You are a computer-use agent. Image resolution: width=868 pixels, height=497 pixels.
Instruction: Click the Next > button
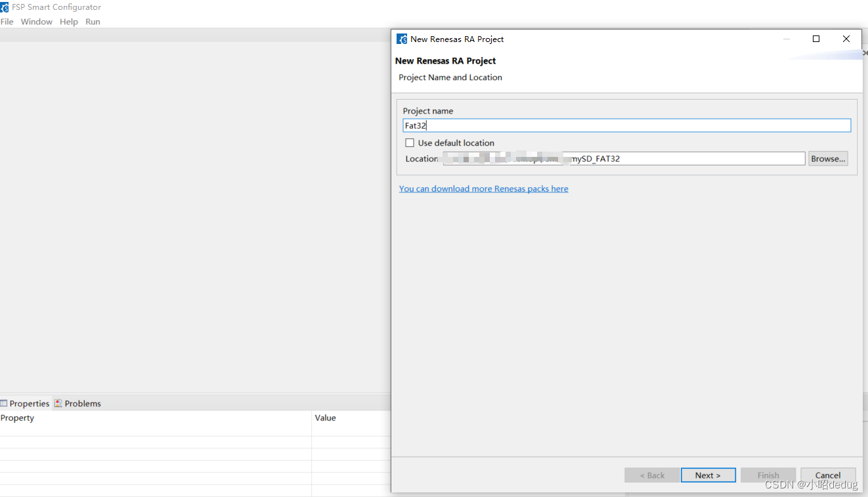pyautogui.click(x=708, y=475)
